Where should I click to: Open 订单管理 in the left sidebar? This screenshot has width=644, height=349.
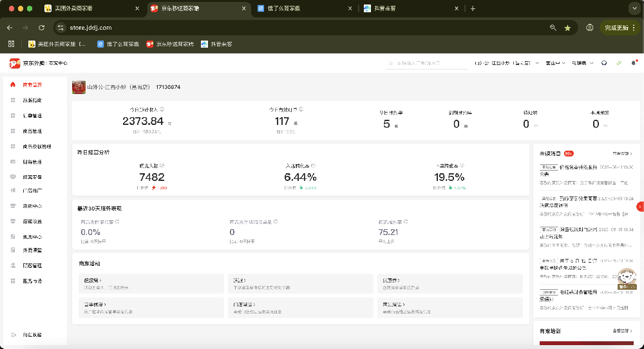click(32, 116)
